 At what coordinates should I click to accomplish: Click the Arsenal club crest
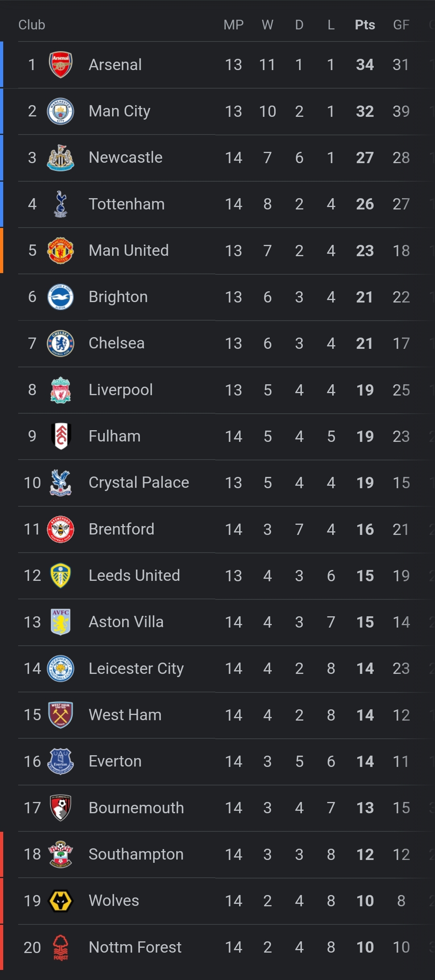click(x=60, y=64)
